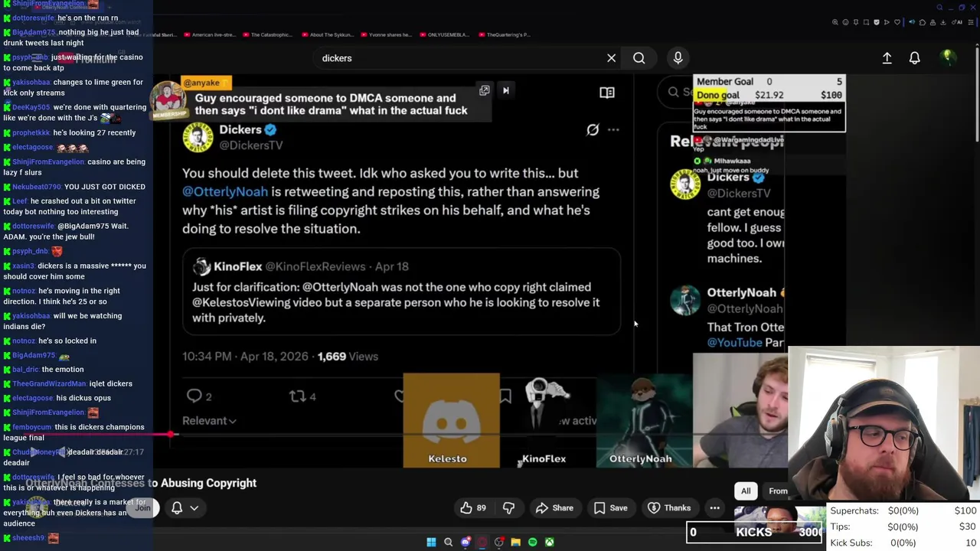Screen dimensions: 980x551
Task: Click the reader view book icon
Action: [606, 93]
